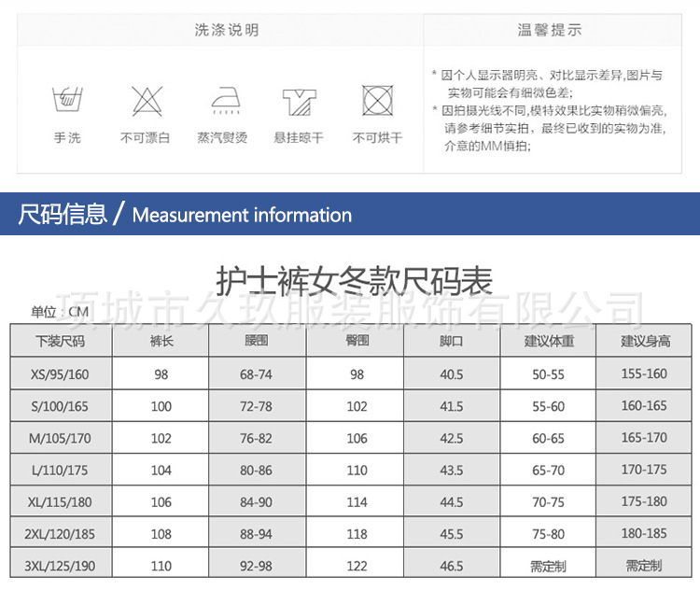This screenshot has height=605, width=700.
Task: Click the steam iron icon
Action: click(226, 101)
